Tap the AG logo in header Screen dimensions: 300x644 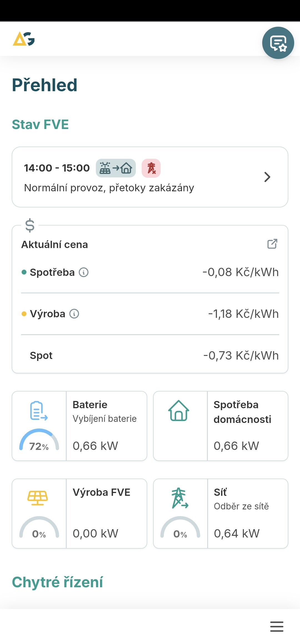click(24, 39)
